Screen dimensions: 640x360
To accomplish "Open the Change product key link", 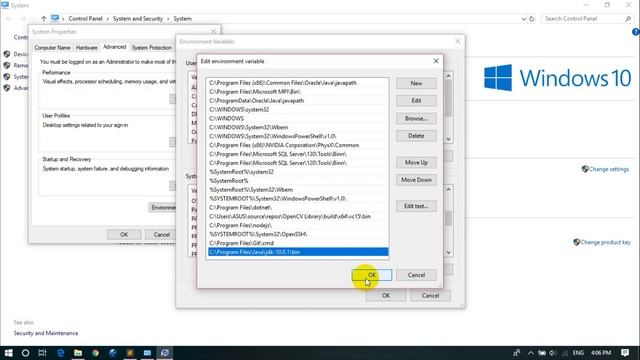I will coord(605,242).
